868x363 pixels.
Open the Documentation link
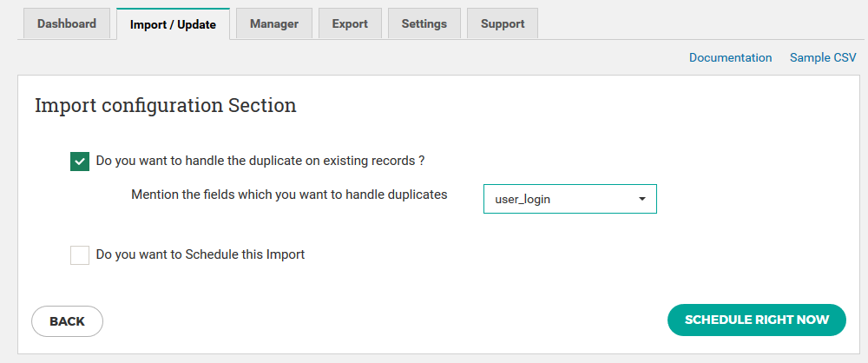coord(730,57)
